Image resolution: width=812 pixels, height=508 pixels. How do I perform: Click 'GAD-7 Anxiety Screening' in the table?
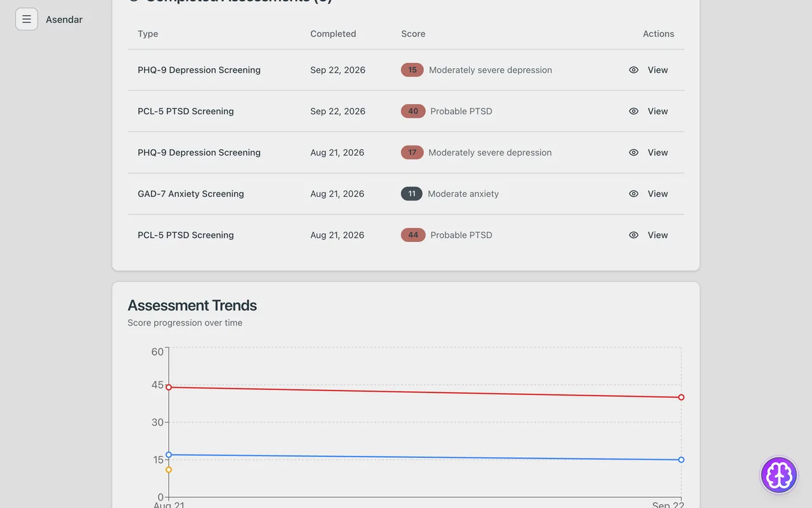point(191,194)
